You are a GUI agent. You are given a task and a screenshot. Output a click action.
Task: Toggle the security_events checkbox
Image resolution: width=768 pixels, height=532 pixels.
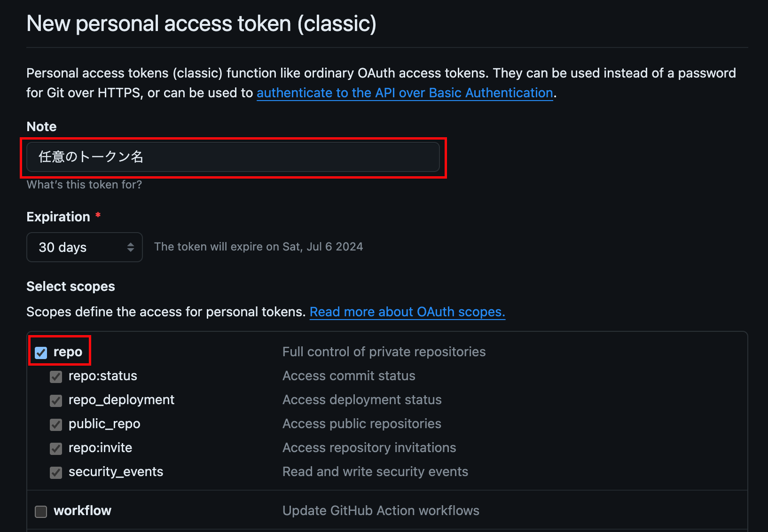tap(56, 472)
